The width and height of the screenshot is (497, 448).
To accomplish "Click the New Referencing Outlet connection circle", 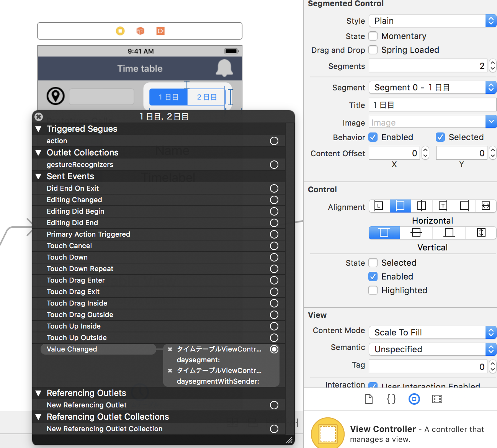I will coord(274,405).
